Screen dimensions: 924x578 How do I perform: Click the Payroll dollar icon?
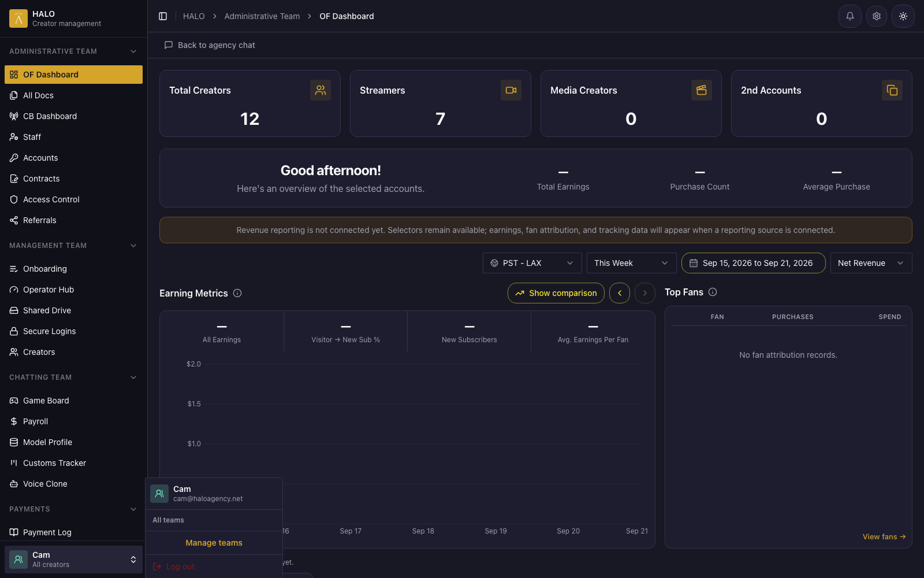(x=14, y=421)
